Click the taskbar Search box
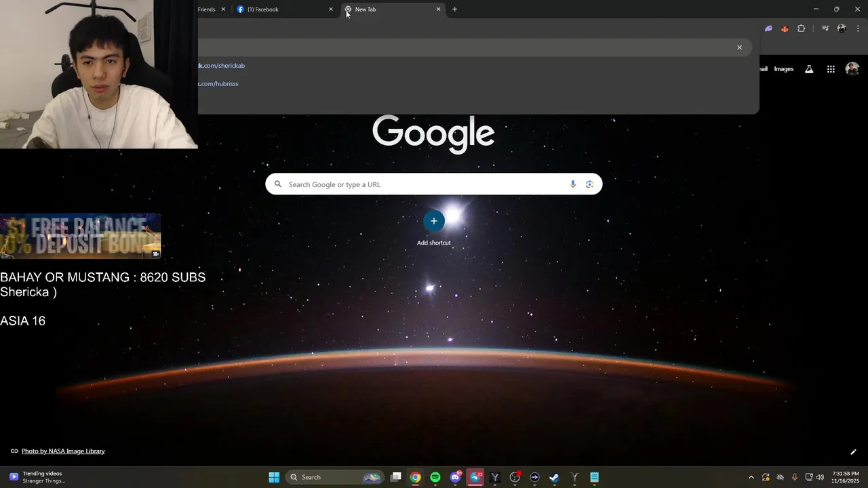Image resolution: width=868 pixels, height=488 pixels. click(x=334, y=477)
